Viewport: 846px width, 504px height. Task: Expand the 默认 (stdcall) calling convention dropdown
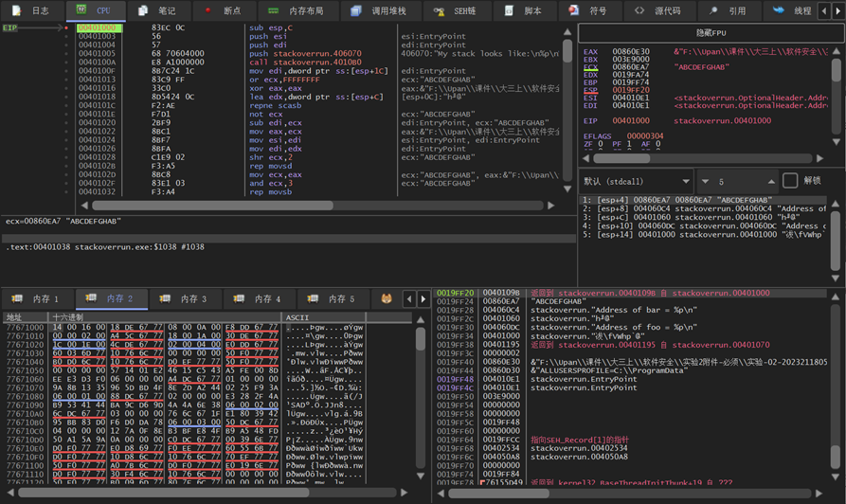coord(686,181)
